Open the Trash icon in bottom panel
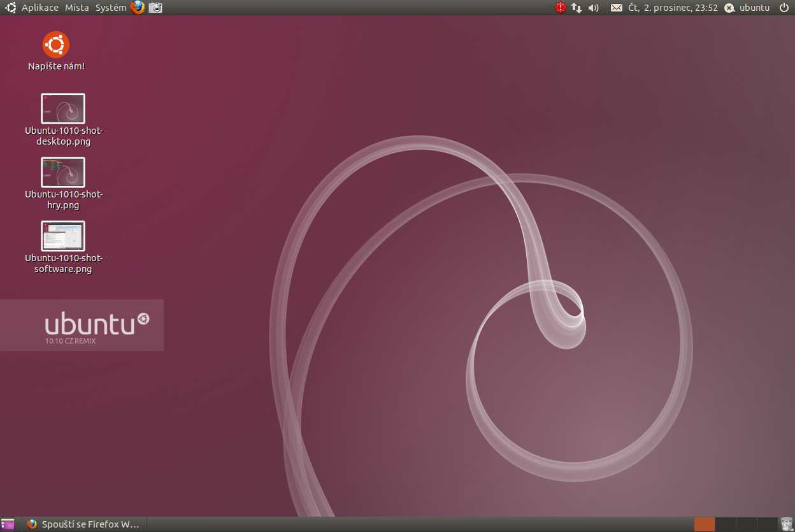 (x=787, y=524)
